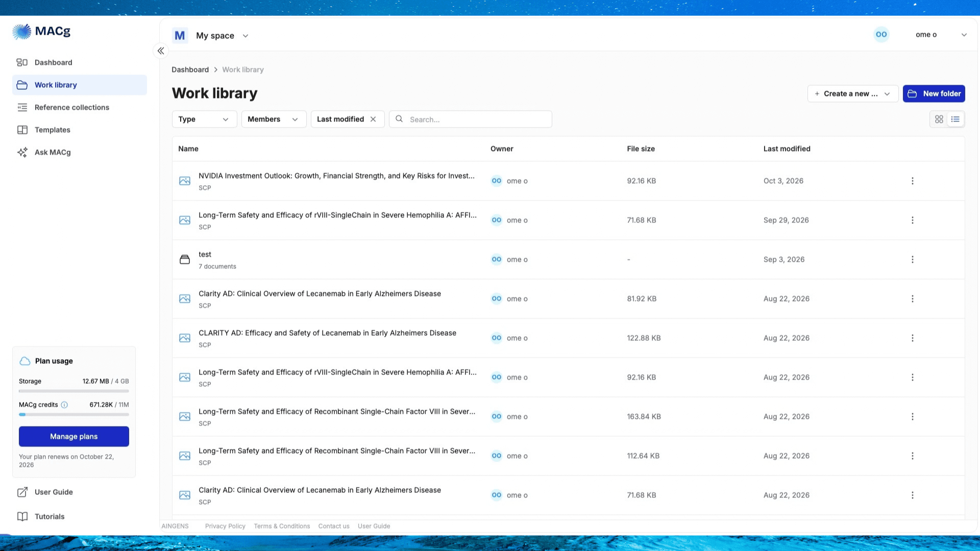980x551 pixels.
Task: Go to Templates in sidebar
Action: 80,130
